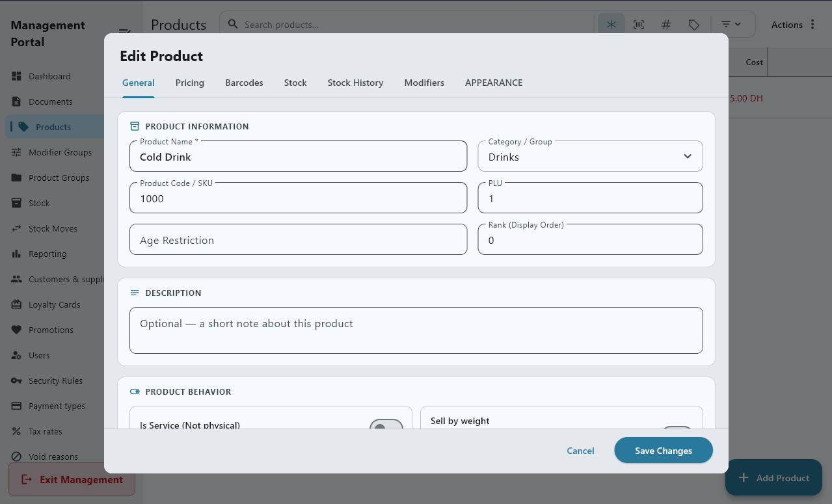Click the Stock Moves sidebar label
This screenshot has height=504, width=832.
coord(53,228)
